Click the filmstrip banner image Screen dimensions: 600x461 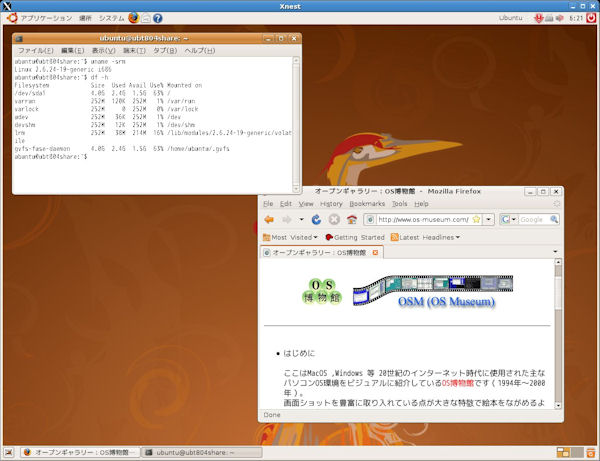pos(433,290)
